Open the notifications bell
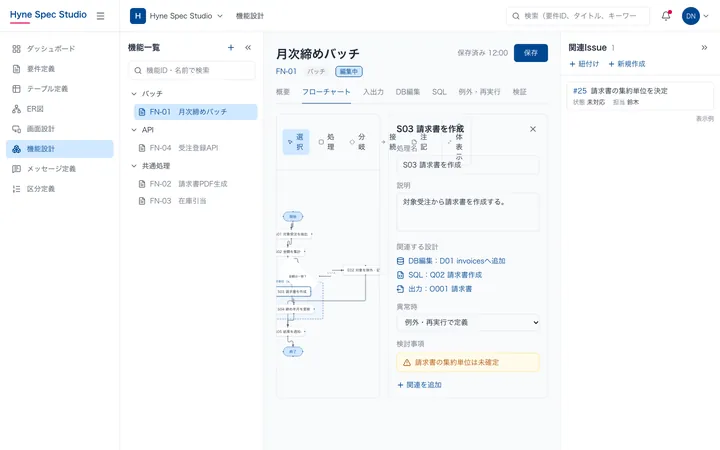This screenshot has height=450, width=720. point(666,16)
